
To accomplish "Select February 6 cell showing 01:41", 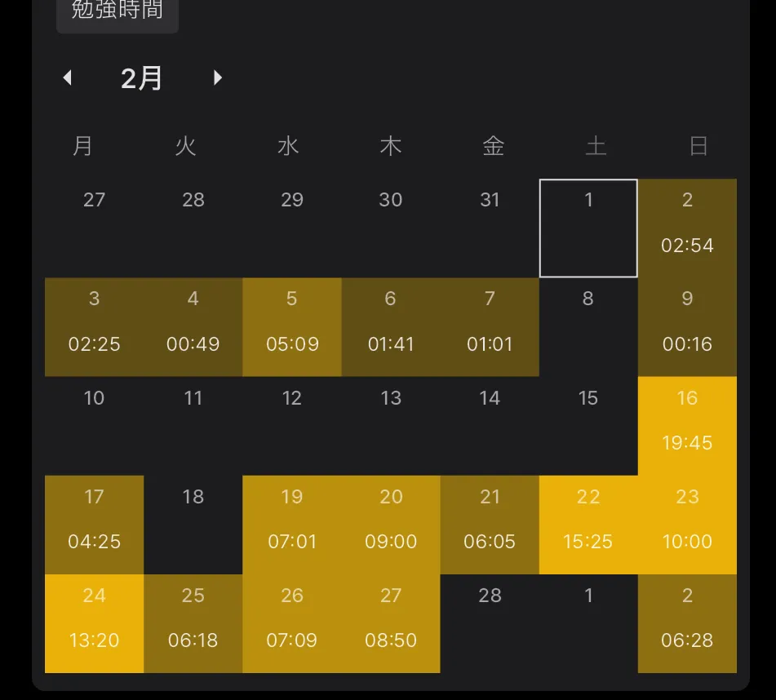I will [x=391, y=327].
